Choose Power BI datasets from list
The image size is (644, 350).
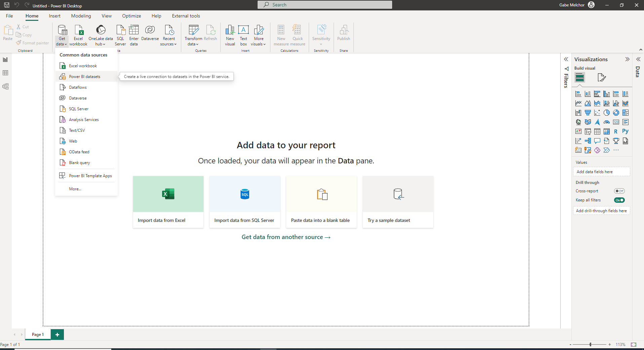(86, 77)
